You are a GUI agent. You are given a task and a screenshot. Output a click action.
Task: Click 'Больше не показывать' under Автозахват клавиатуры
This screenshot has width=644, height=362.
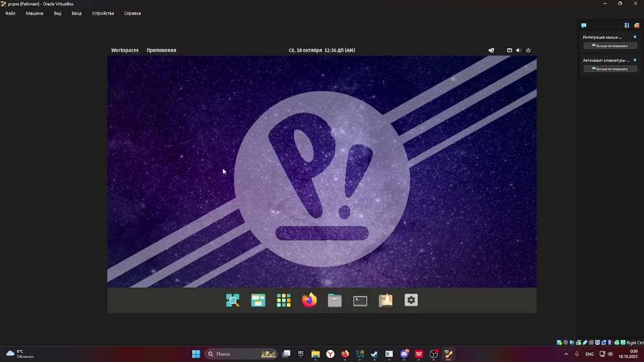(610, 69)
